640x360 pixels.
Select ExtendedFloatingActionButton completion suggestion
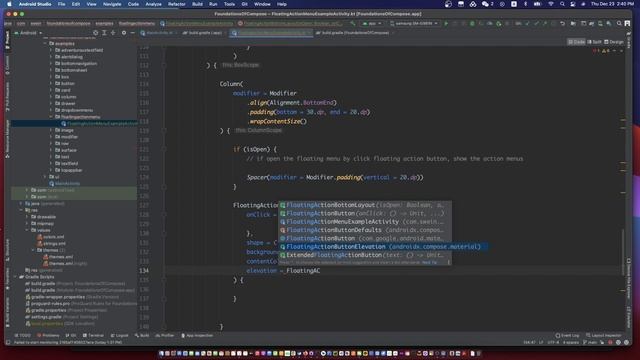coord(365,255)
